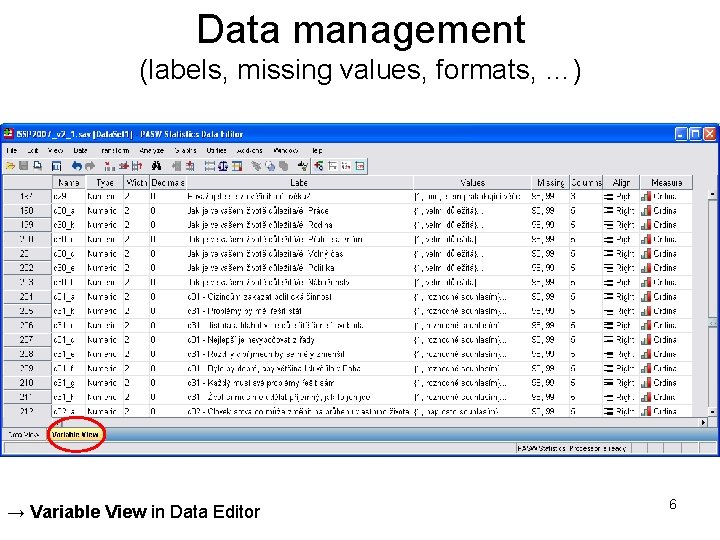The height and width of the screenshot is (540, 720).
Task: Click the Numeric type cell of c30_a row
Action: [105, 211]
